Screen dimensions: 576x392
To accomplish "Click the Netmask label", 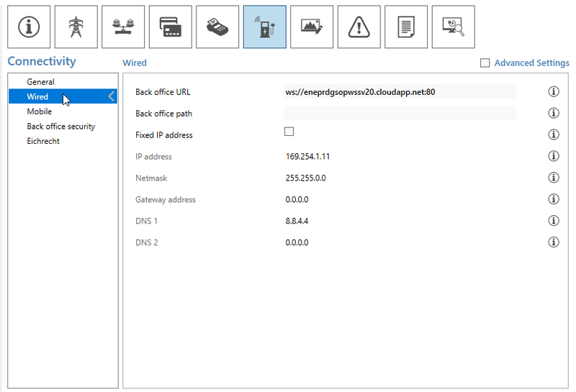I will point(151,178).
